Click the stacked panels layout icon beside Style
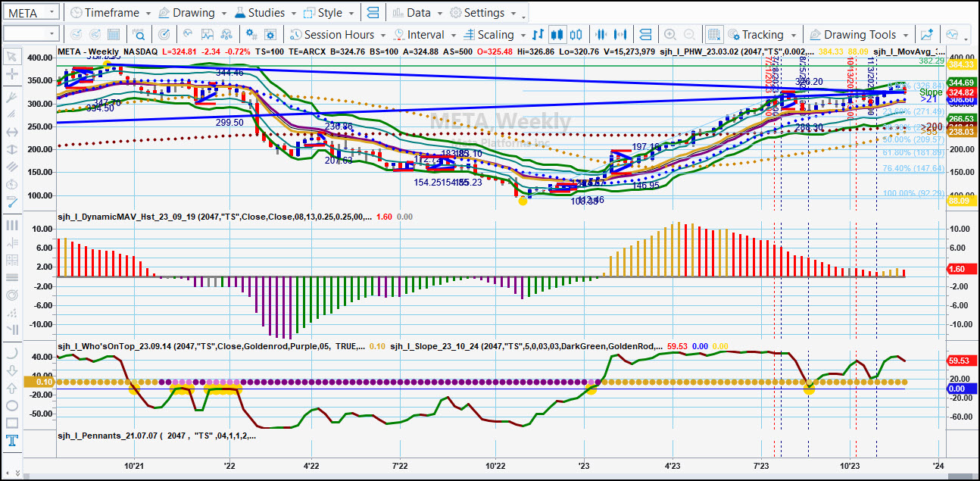980x481 pixels. pos(373,13)
